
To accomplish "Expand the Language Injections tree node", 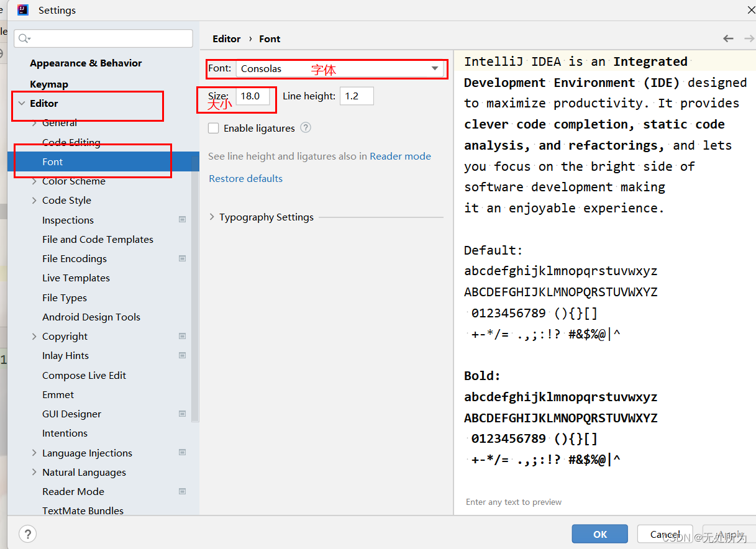I will (x=34, y=453).
